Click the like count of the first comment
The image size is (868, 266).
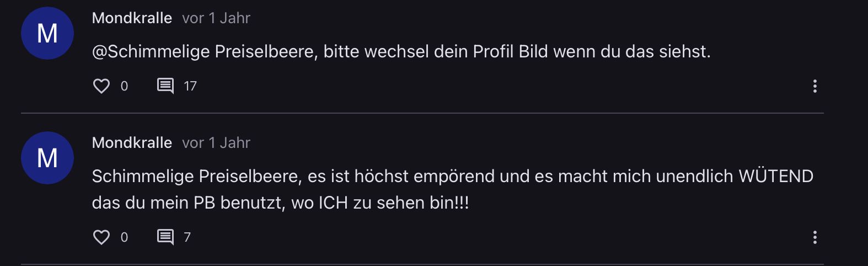(x=124, y=86)
